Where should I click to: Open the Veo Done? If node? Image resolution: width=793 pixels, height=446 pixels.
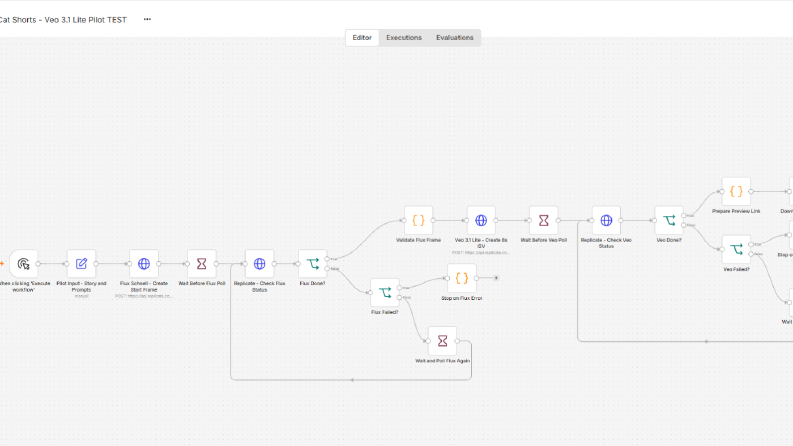[x=669, y=220]
